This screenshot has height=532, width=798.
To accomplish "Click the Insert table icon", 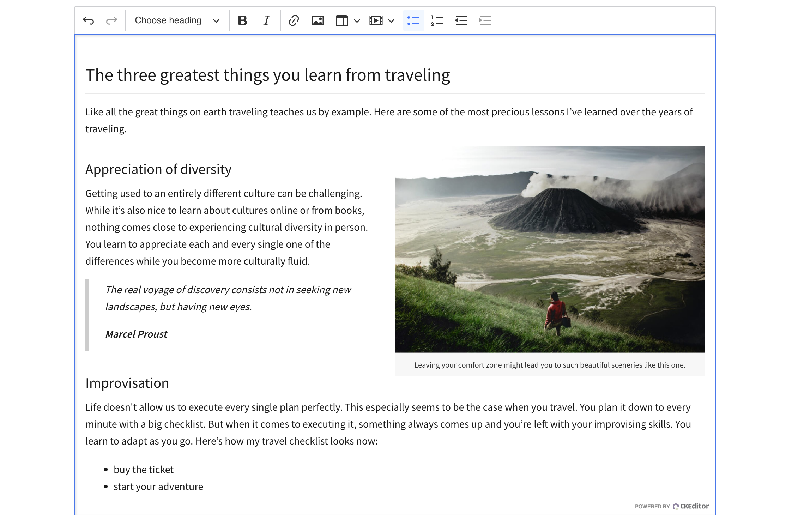I will (341, 20).
